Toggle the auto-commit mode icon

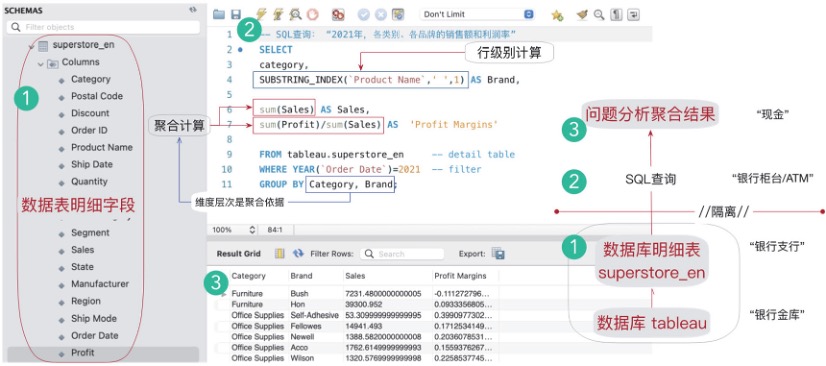[398, 15]
